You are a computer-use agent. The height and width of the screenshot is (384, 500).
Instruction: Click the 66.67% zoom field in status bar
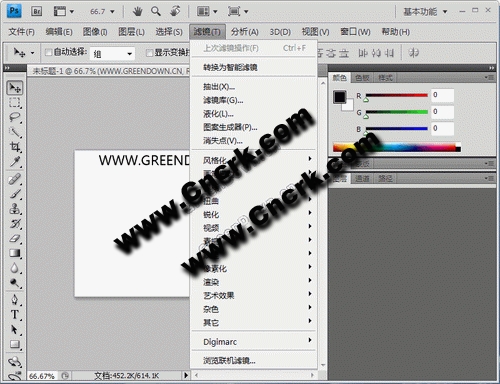click(x=42, y=376)
